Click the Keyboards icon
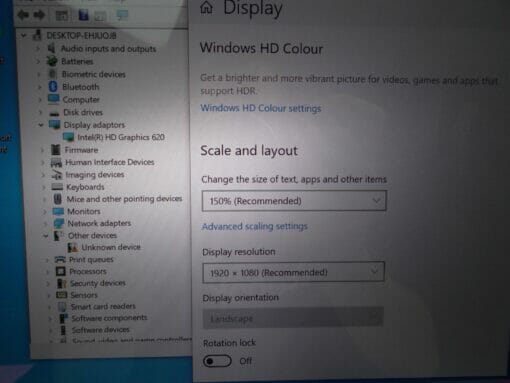Image resolution: width=510 pixels, height=383 pixels. 57,187
